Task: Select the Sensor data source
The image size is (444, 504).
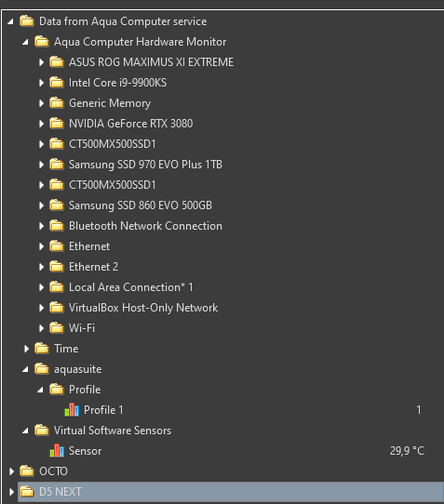Action: coord(86,451)
